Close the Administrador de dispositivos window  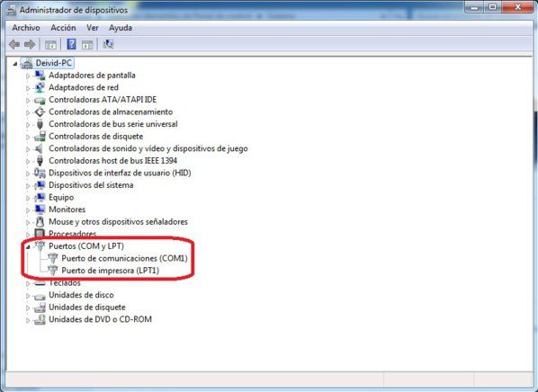[517, 7]
